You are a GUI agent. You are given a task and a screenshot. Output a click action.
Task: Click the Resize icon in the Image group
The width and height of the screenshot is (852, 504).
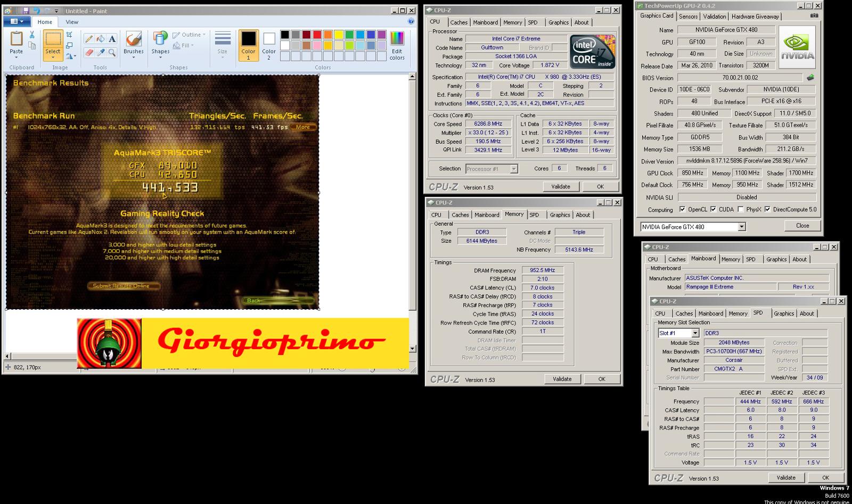point(69,46)
